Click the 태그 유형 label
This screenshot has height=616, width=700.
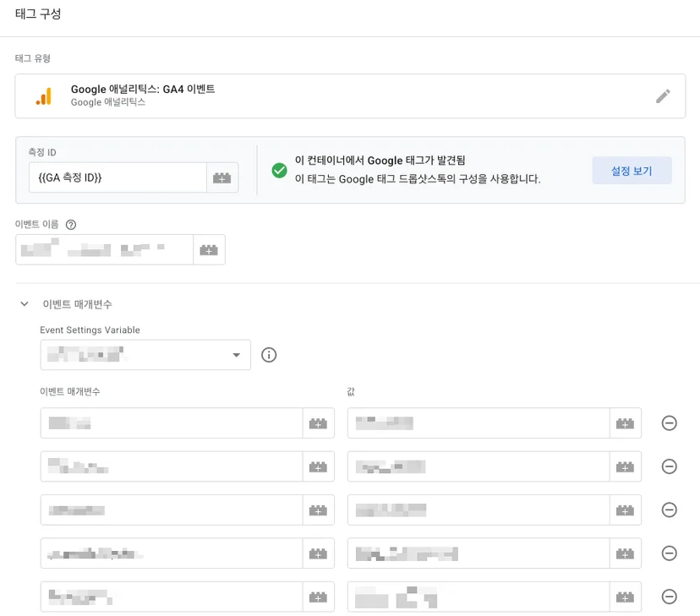33,58
